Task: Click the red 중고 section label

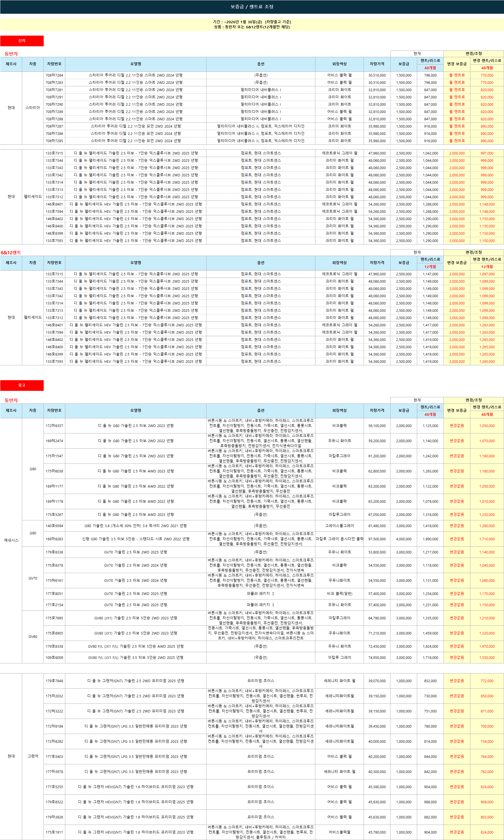Action: 22,385
